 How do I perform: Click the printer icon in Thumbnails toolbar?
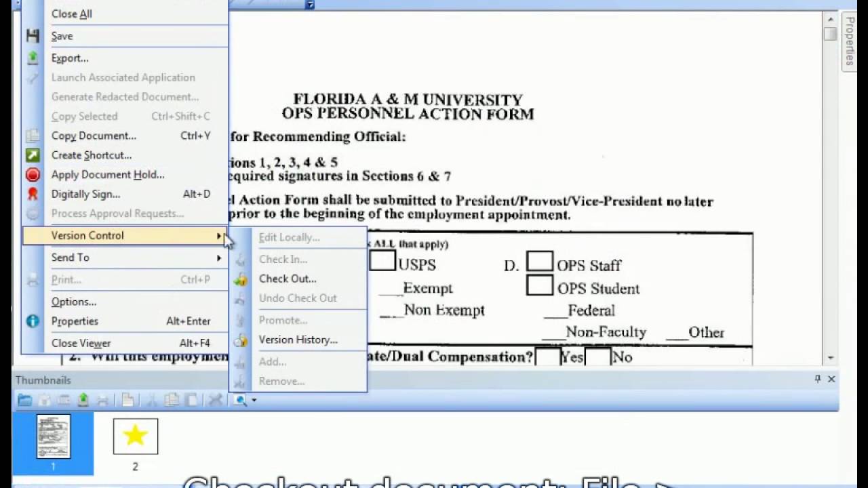pos(102,400)
